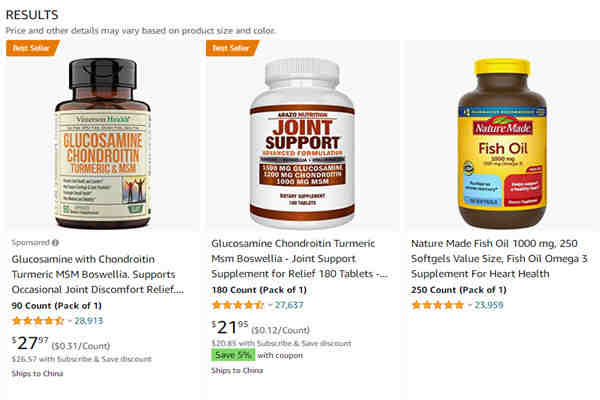Open star rating of Glucosamine 90 Count

pyautogui.click(x=38, y=321)
